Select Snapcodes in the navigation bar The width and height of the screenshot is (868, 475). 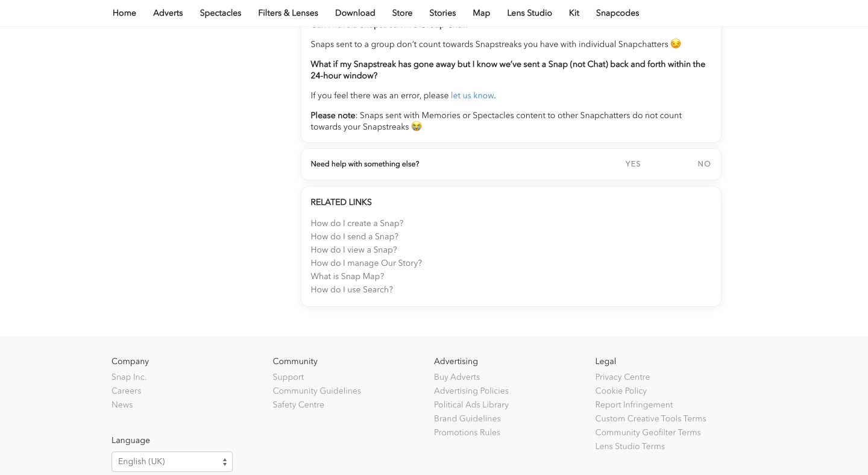(617, 13)
